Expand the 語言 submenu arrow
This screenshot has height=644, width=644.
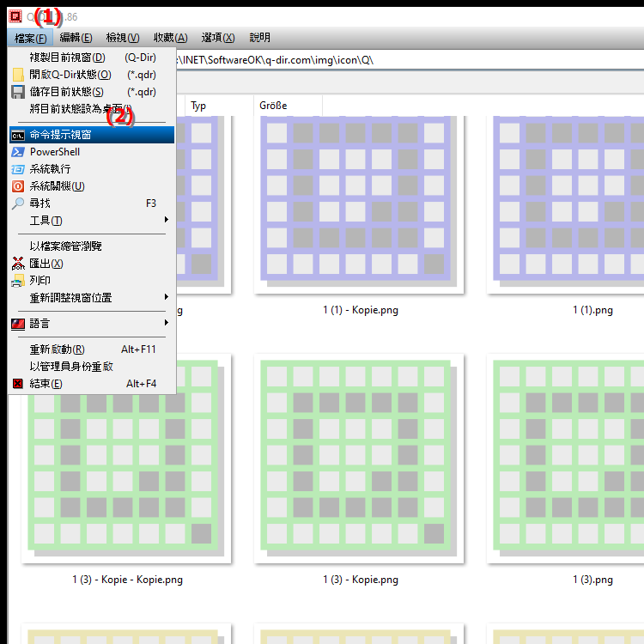click(x=167, y=323)
